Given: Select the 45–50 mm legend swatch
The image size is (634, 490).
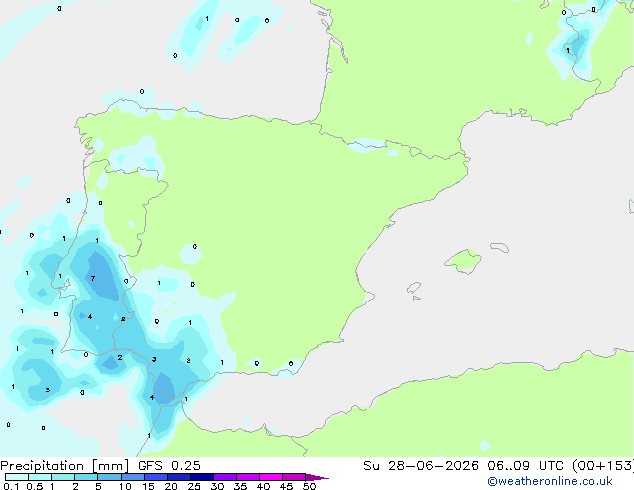Looking at the screenshot, I should [x=294, y=477].
